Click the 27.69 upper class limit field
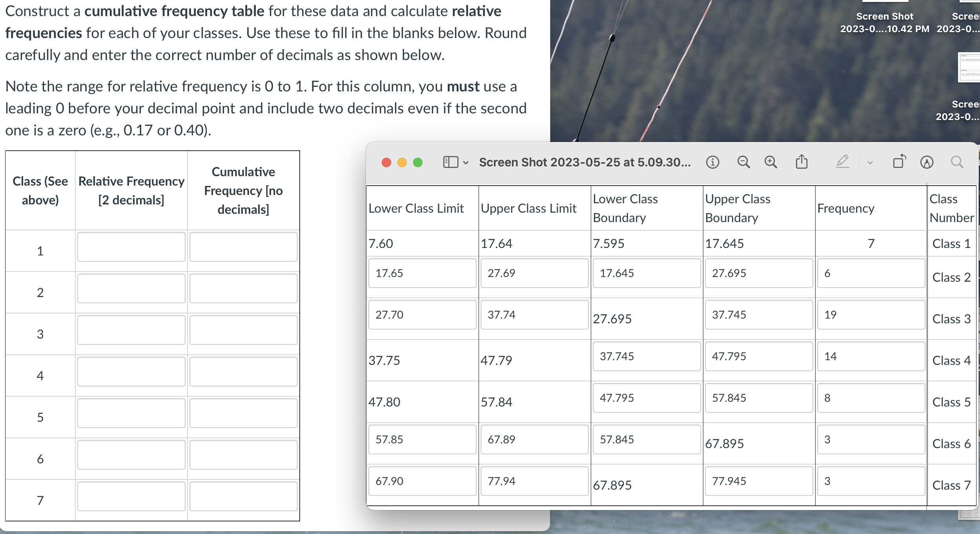980x534 pixels. tap(535, 273)
